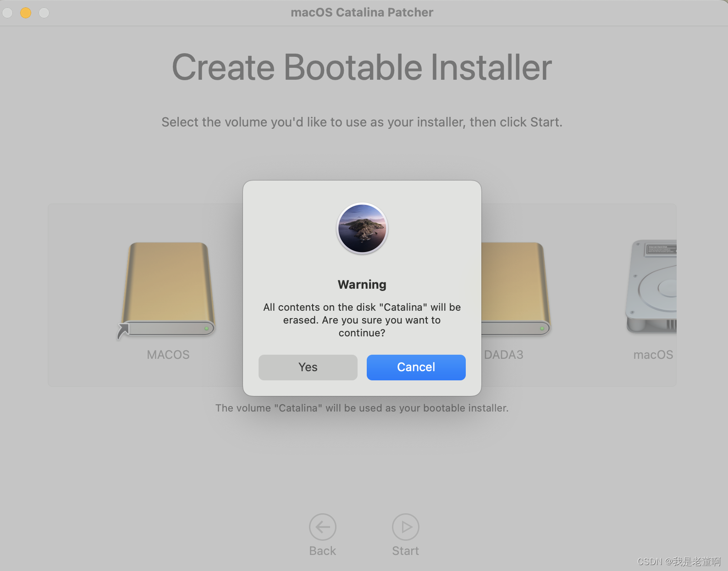Click the 'Create Bootable Installer' heading
The image size is (728, 571).
click(362, 67)
